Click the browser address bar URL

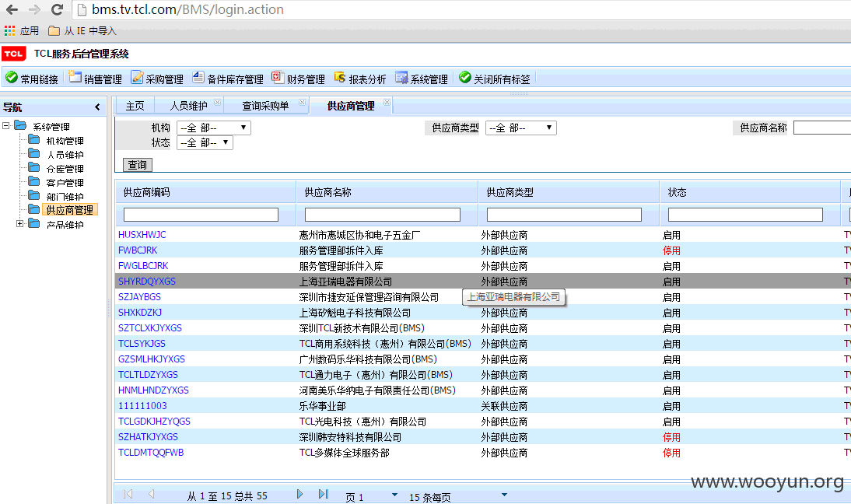[187, 10]
